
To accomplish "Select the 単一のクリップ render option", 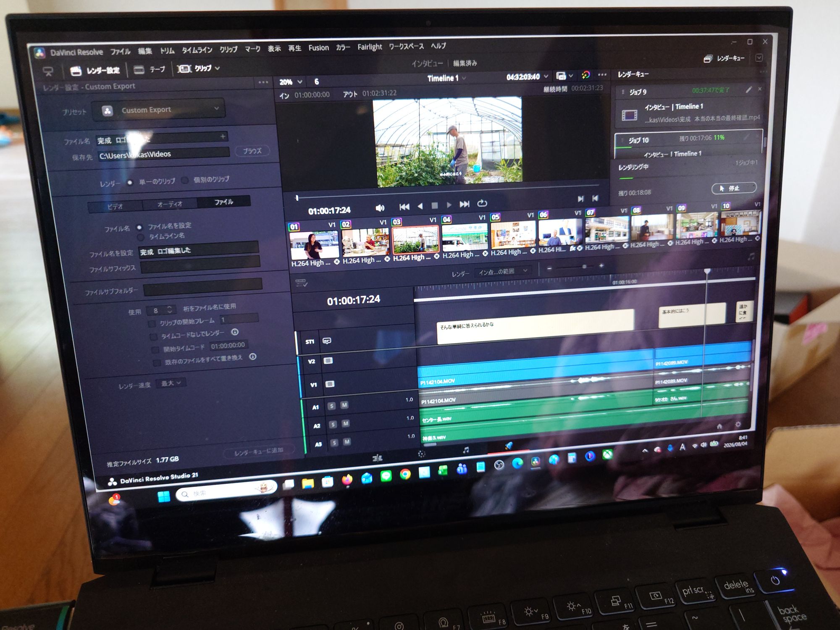I will pos(130,182).
